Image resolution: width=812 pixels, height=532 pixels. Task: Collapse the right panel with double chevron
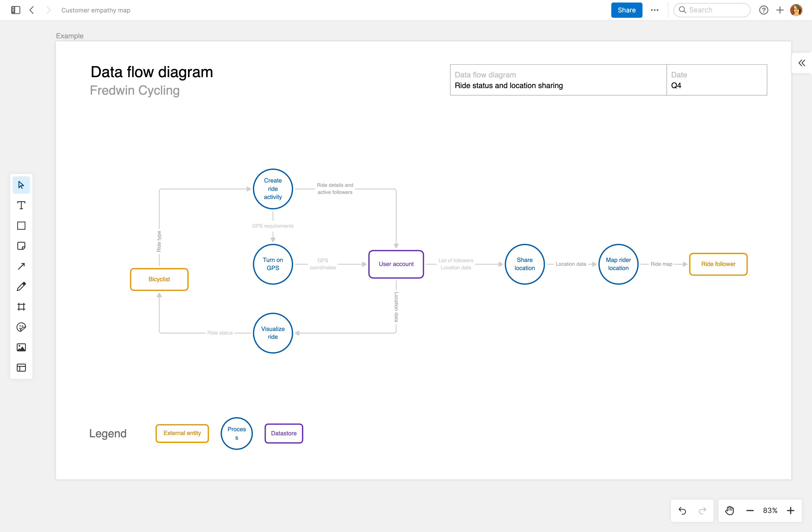[802, 63]
